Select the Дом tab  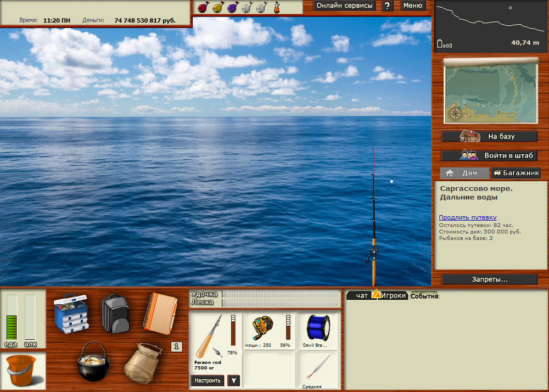point(464,173)
